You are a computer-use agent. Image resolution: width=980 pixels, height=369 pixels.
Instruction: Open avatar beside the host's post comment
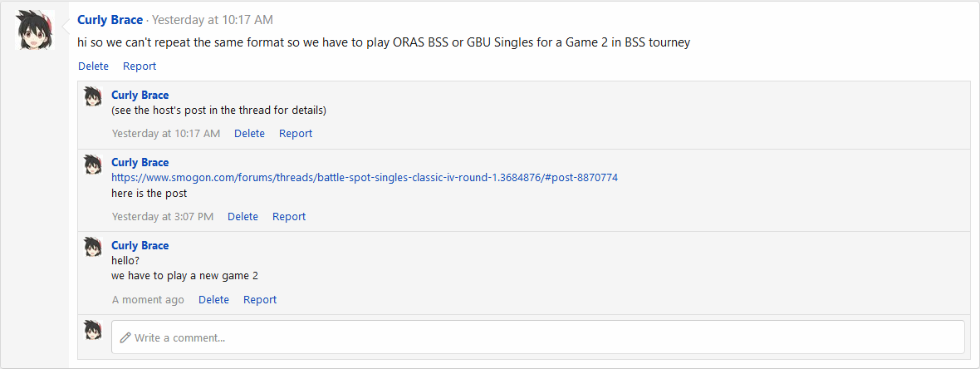click(x=93, y=97)
